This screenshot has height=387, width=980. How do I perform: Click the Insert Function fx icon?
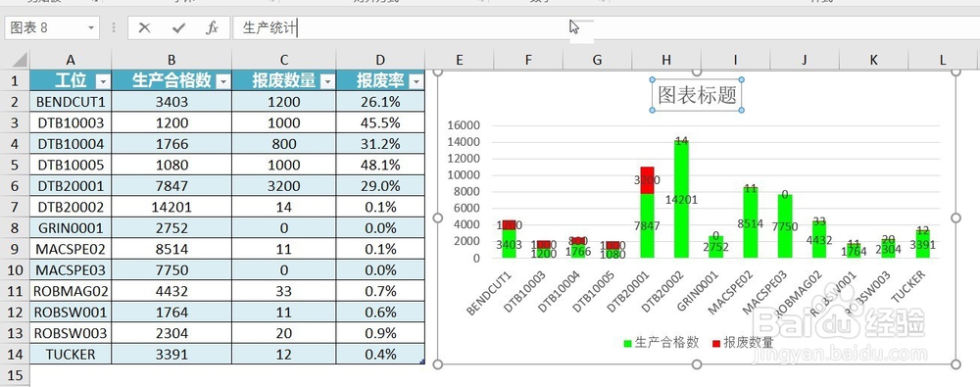click(213, 28)
